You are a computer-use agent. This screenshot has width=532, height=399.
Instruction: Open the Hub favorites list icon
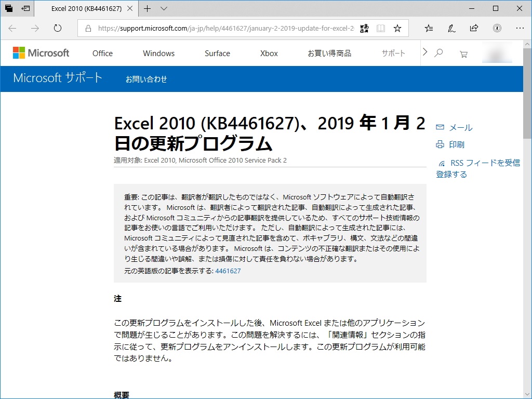(x=429, y=29)
